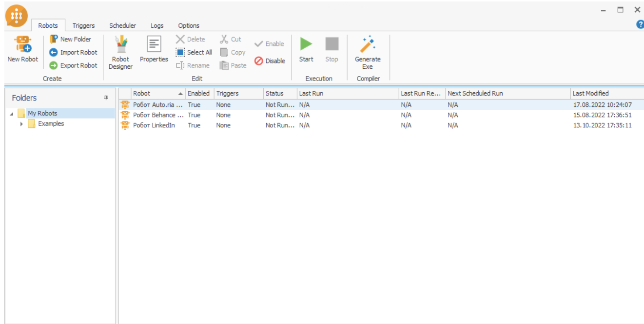Click date 17.08.2022 10:24:07

click(603, 104)
